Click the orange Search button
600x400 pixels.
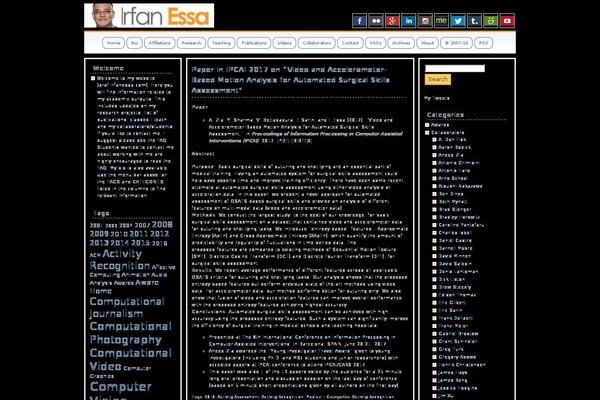tap(438, 79)
